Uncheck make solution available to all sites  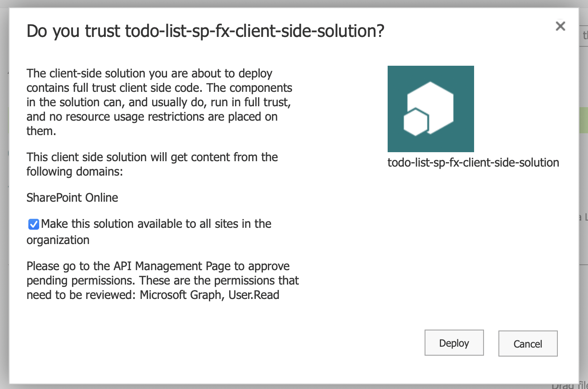pos(33,224)
